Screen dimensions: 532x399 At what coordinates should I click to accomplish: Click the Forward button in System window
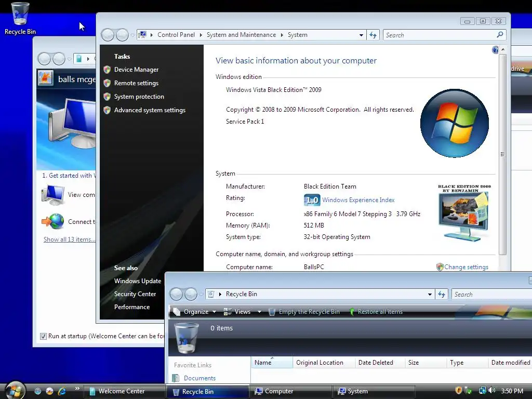122,35
